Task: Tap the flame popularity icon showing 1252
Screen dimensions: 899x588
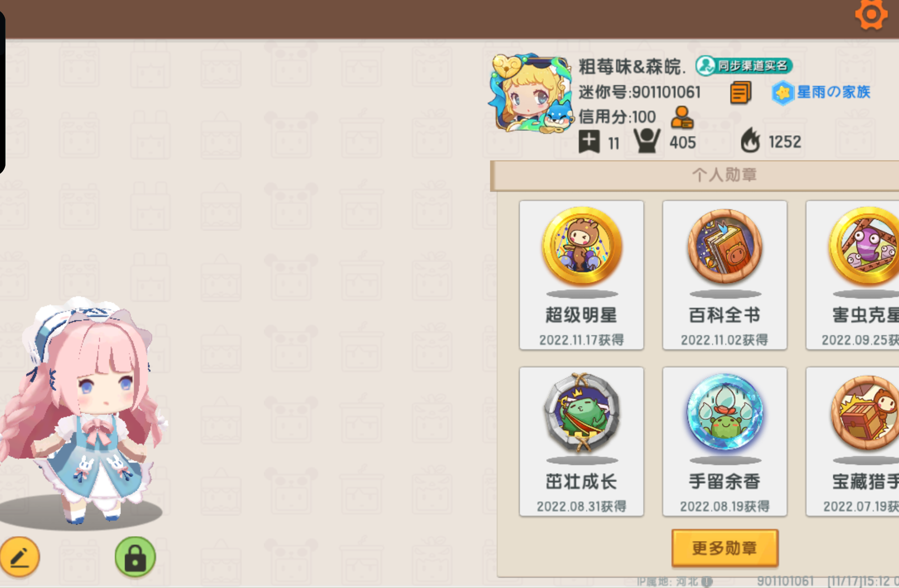Action: pos(750,140)
